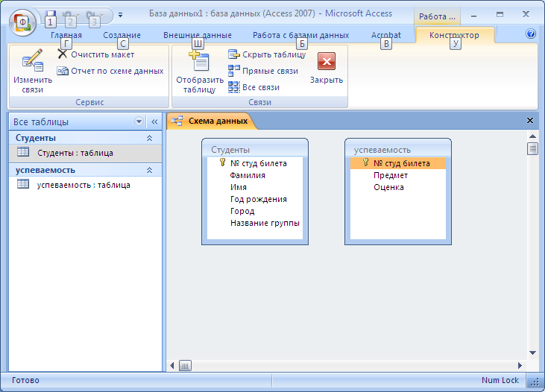Open the help question mark icon

coord(531,34)
